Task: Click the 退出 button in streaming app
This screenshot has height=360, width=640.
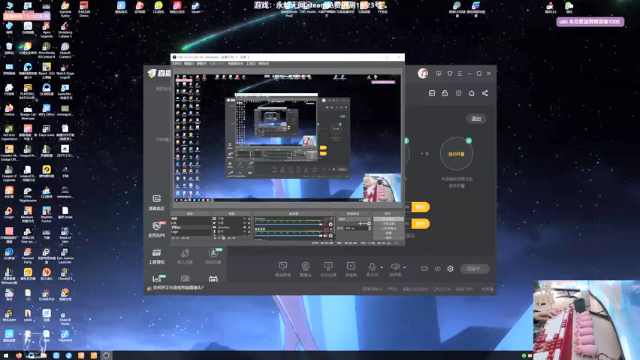Action: pos(476,119)
